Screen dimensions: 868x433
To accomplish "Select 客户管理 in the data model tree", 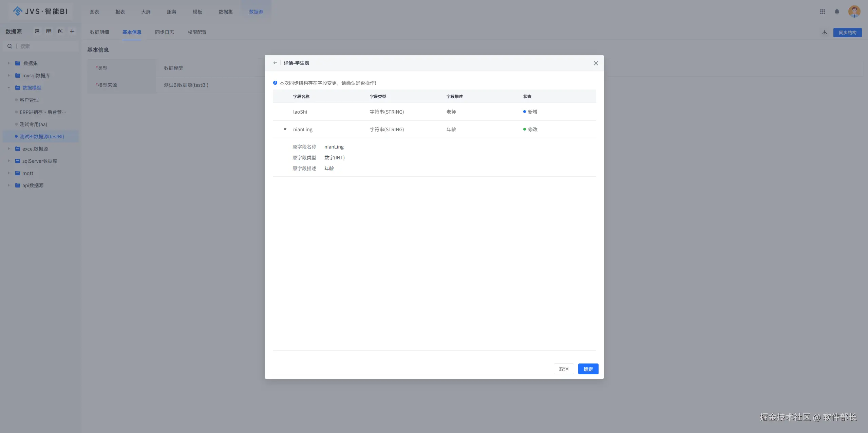I will pyautogui.click(x=29, y=100).
